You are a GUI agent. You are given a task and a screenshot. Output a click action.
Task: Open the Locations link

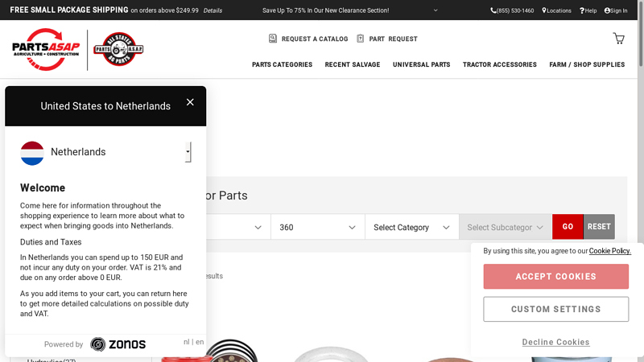[x=556, y=10]
